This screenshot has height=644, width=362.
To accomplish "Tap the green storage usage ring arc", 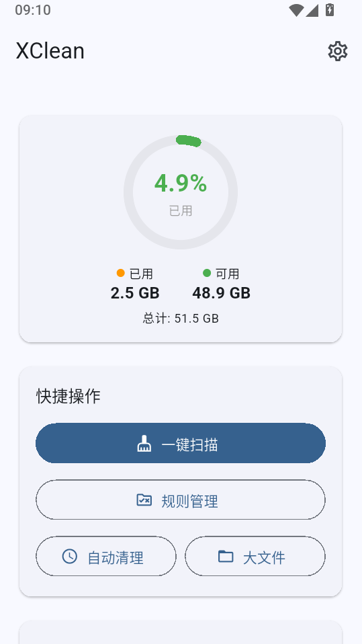I will pos(189,140).
